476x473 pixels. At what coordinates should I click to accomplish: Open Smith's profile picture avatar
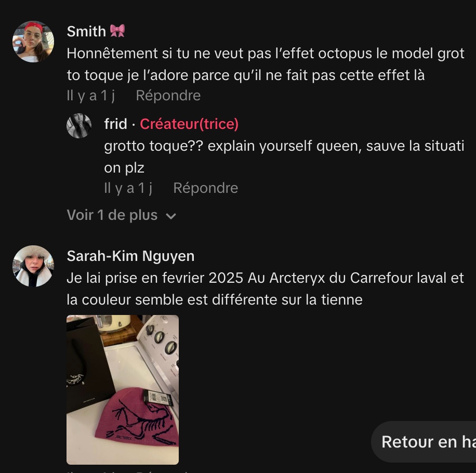tap(33, 42)
